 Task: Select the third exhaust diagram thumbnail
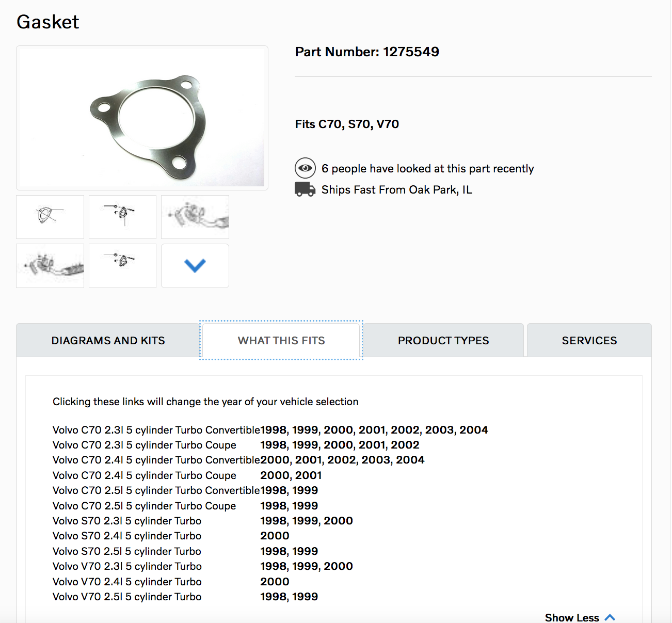click(195, 217)
